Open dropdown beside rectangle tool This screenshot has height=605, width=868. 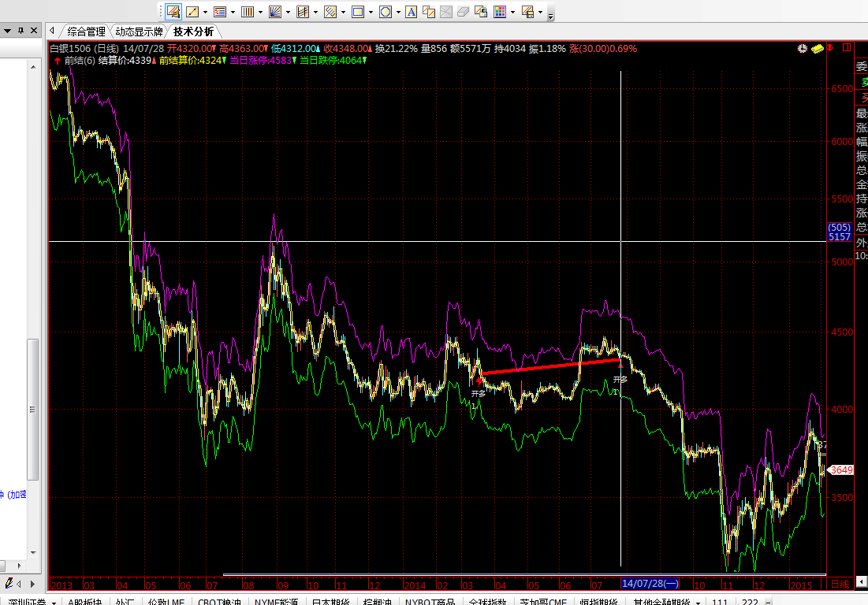pos(371,12)
